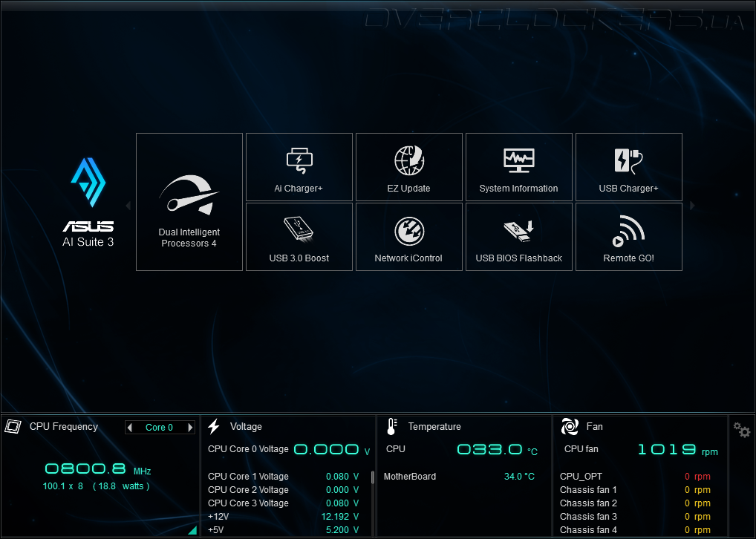Image resolution: width=756 pixels, height=539 pixels.
Task: Open Network iControl tile
Action: click(x=409, y=237)
